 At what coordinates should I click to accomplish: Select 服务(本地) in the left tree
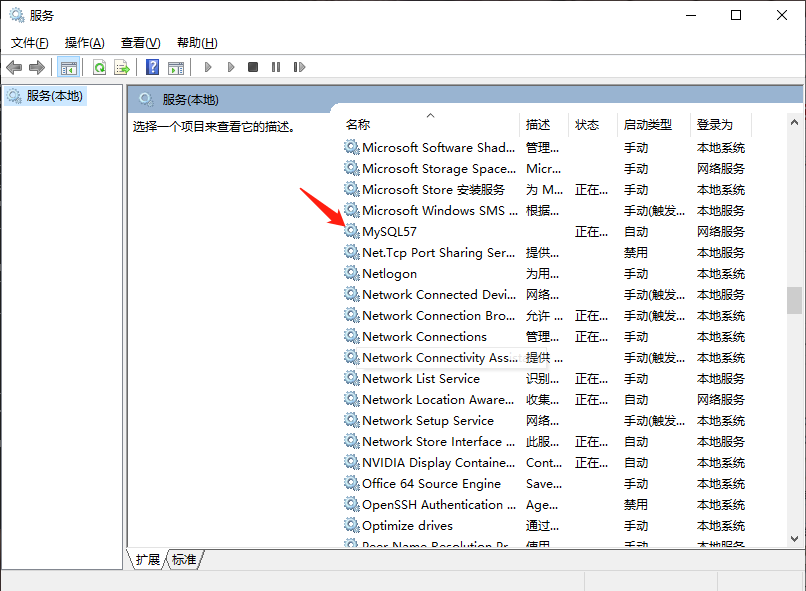(x=46, y=96)
